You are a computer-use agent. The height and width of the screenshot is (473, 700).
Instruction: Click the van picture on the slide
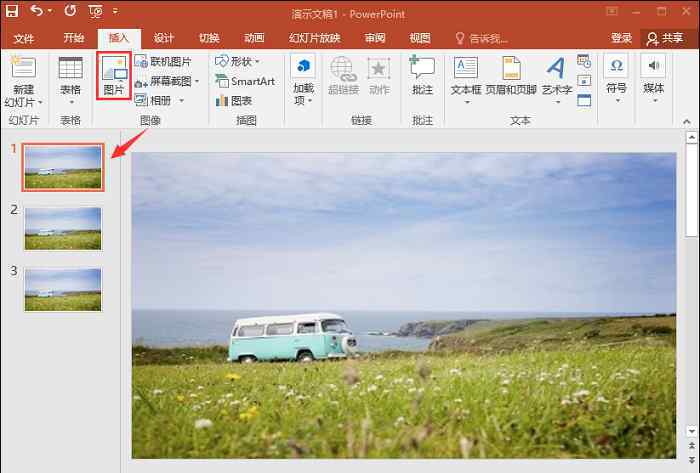click(404, 306)
